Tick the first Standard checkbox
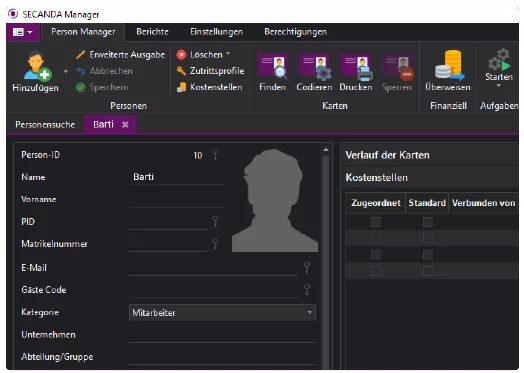The width and height of the screenshot is (524, 373). pos(428,222)
